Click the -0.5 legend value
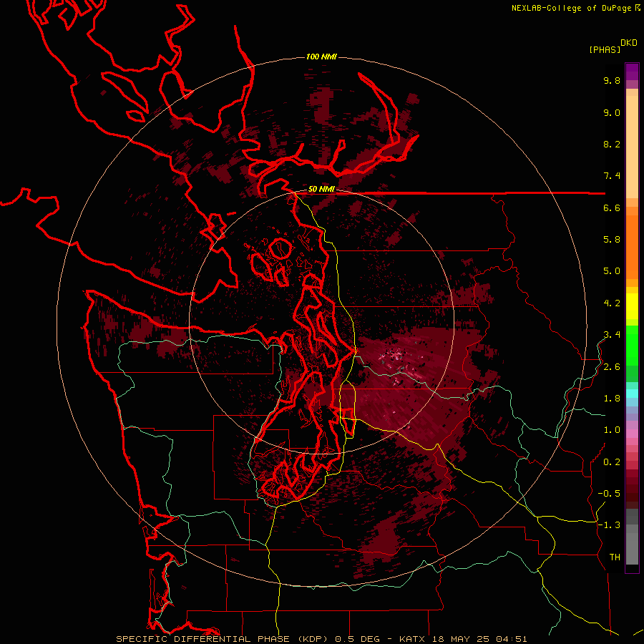Viewport: 644px width, 644px height. (609, 494)
